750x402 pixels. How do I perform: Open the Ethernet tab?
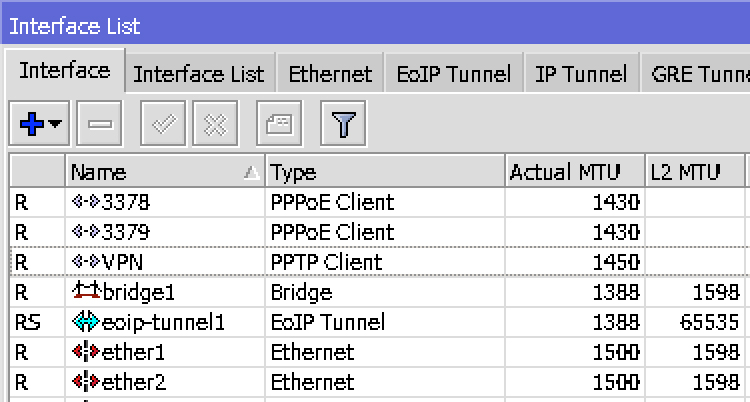pos(330,74)
